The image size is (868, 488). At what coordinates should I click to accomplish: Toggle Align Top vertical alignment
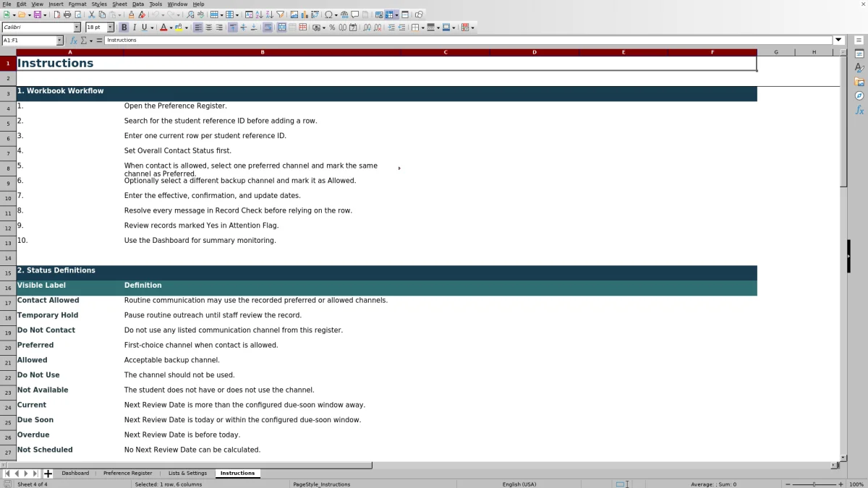point(233,27)
